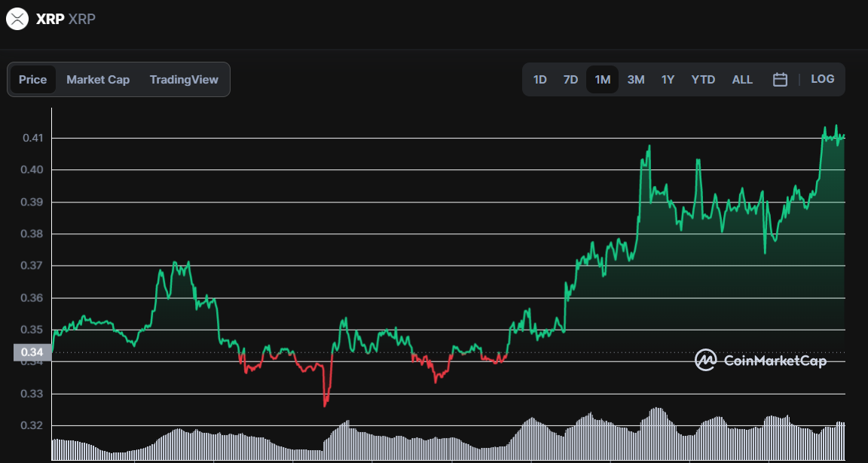Click the XRP coin logo icon
This screenshot has width=868, height=463.
(x=17, y=20)
